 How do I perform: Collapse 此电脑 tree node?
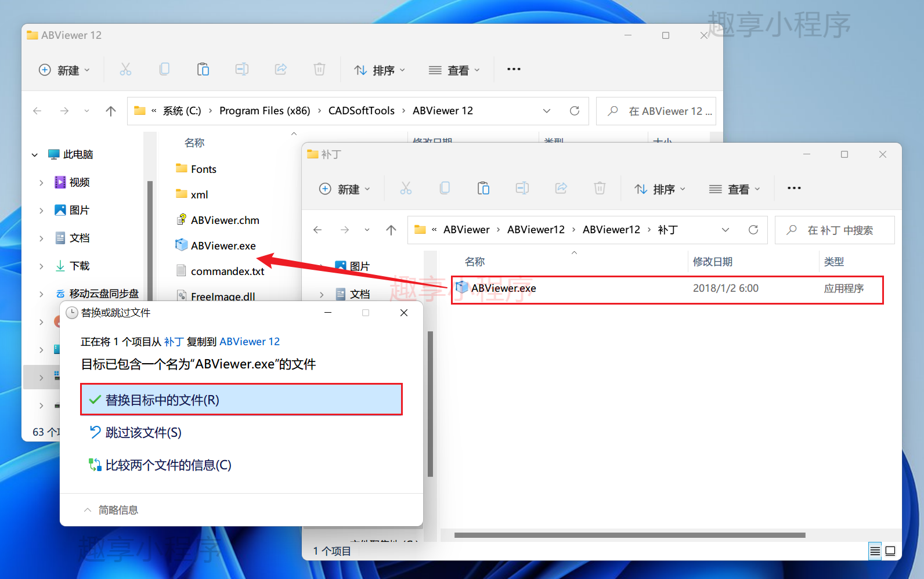point(35,155)
